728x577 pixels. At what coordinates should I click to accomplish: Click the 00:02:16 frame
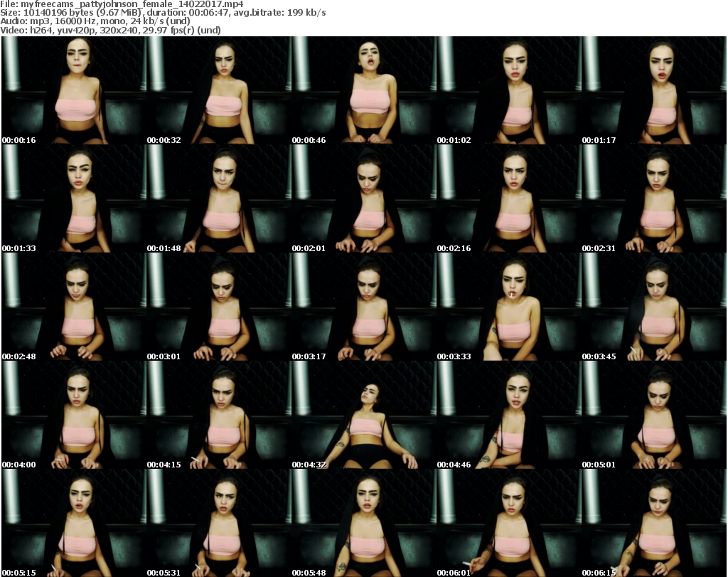[x=508, y=198]
